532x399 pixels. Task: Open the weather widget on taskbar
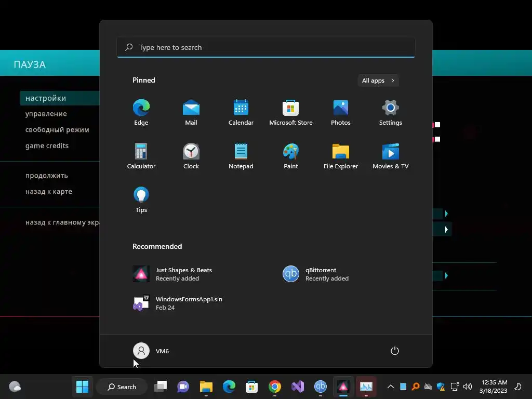pos(15,387)
